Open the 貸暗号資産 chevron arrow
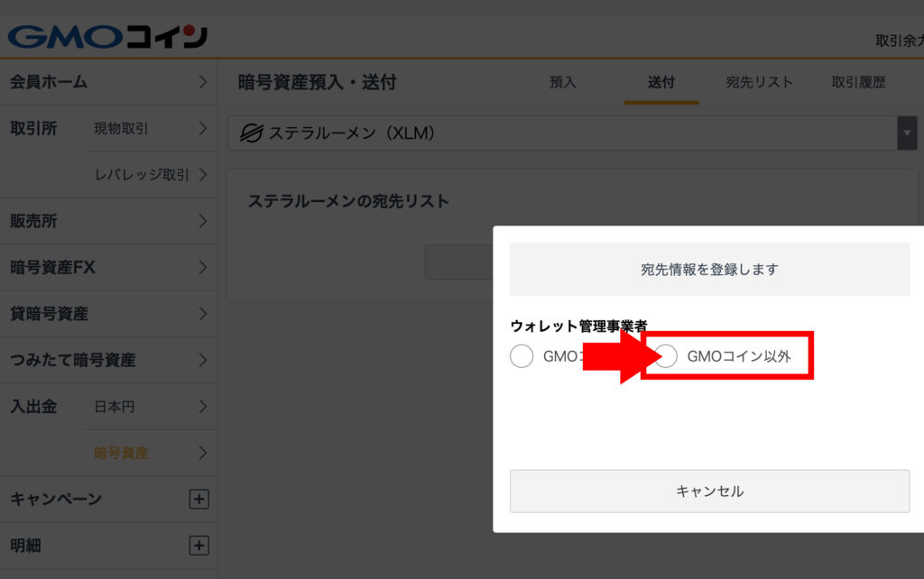924x579 pixels. pos(203,313)
